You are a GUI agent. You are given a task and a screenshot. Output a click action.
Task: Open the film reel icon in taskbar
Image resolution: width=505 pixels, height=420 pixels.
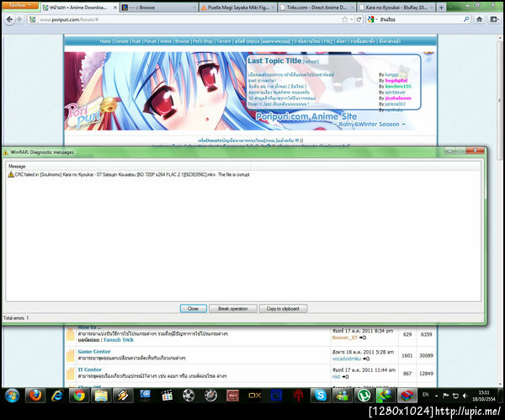189,396
